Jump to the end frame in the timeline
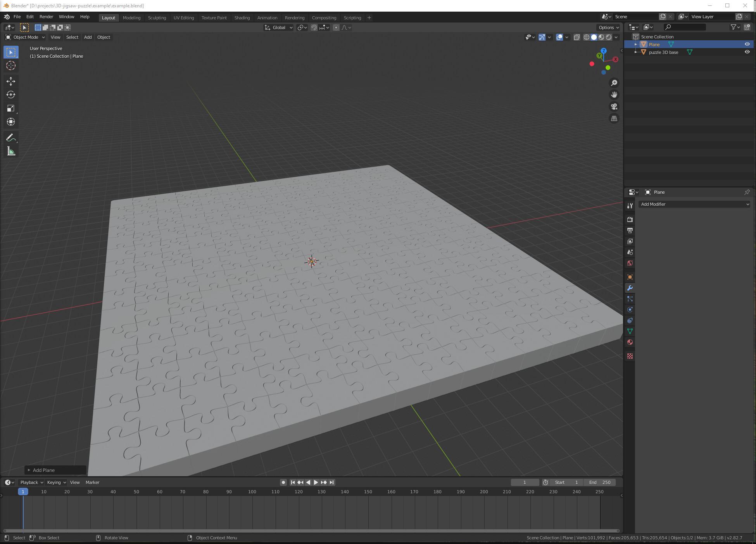 pos(331,482)
